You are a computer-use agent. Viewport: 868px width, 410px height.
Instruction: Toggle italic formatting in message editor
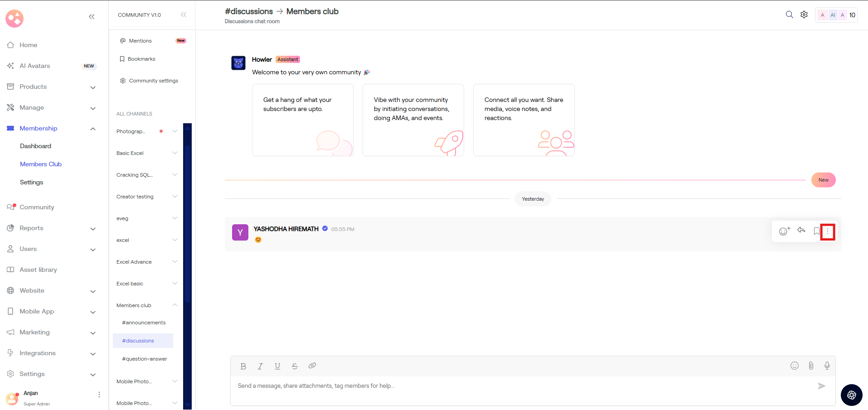(260, 366)
